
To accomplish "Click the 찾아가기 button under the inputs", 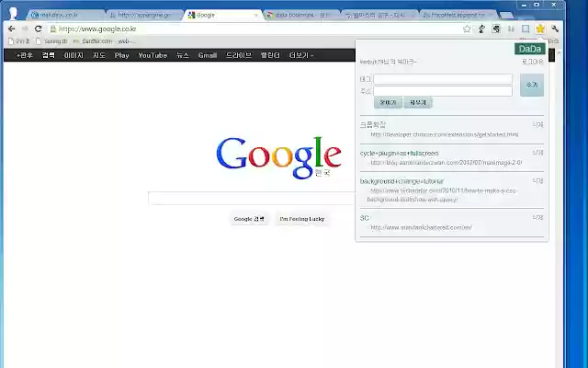I will [388, 102].
